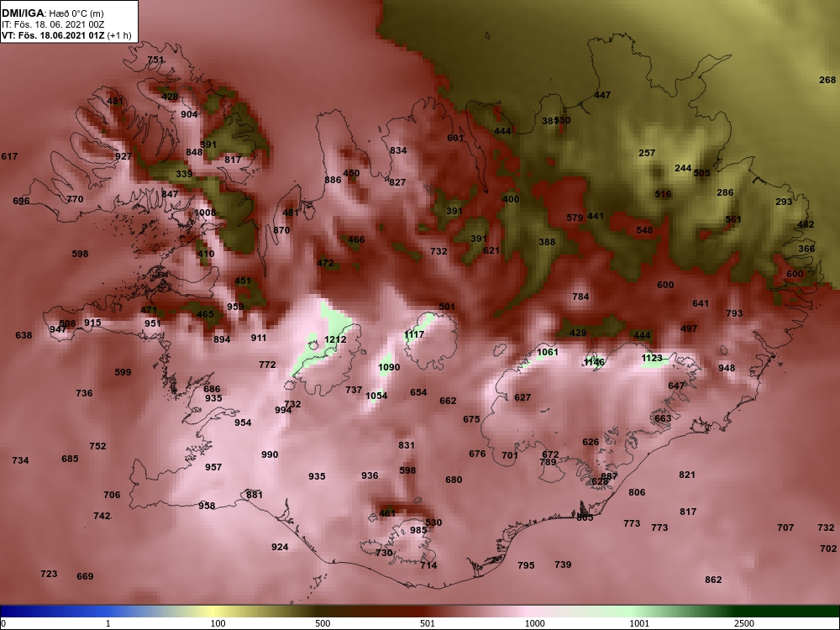Click the 948 value in the southeast
The height and width of the screenshot is (630, 840).
pyautogui.click(x=727, y=368)
